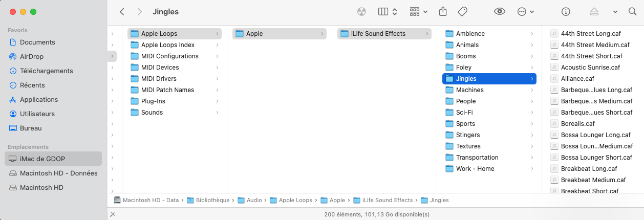Expand the Apple Loops folder chevron

tap(218, 34)
